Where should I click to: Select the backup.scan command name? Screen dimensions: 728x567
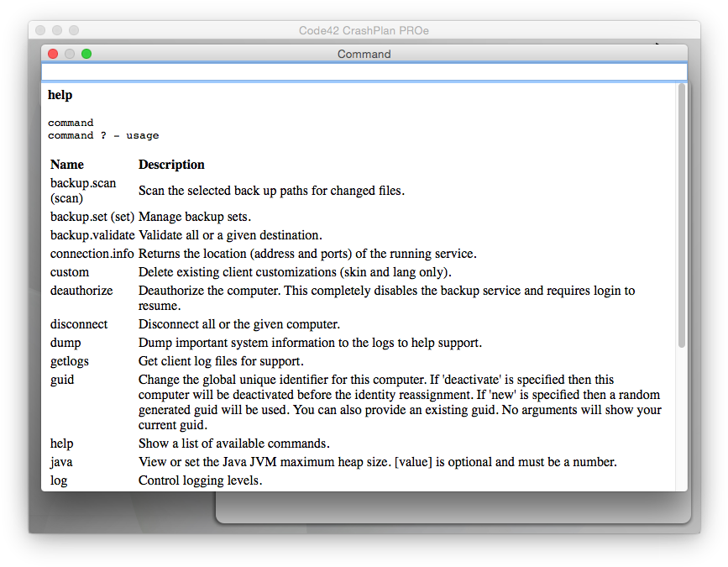[x=82, y=183]
